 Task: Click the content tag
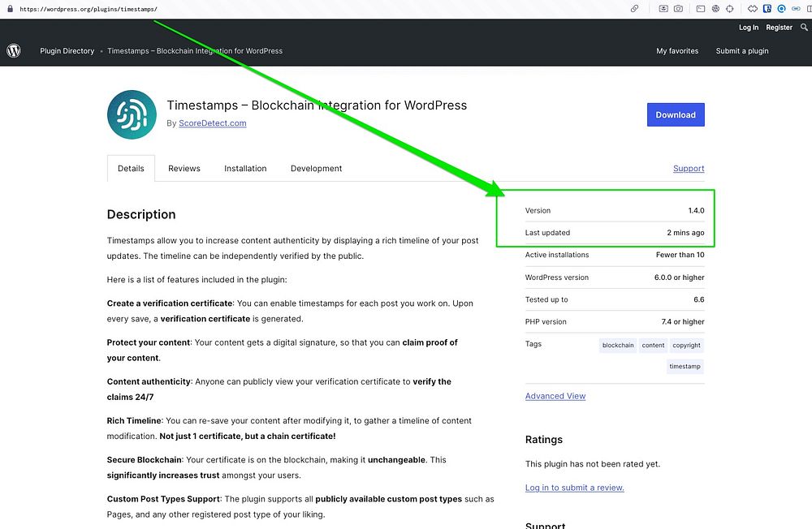point(653,346)
